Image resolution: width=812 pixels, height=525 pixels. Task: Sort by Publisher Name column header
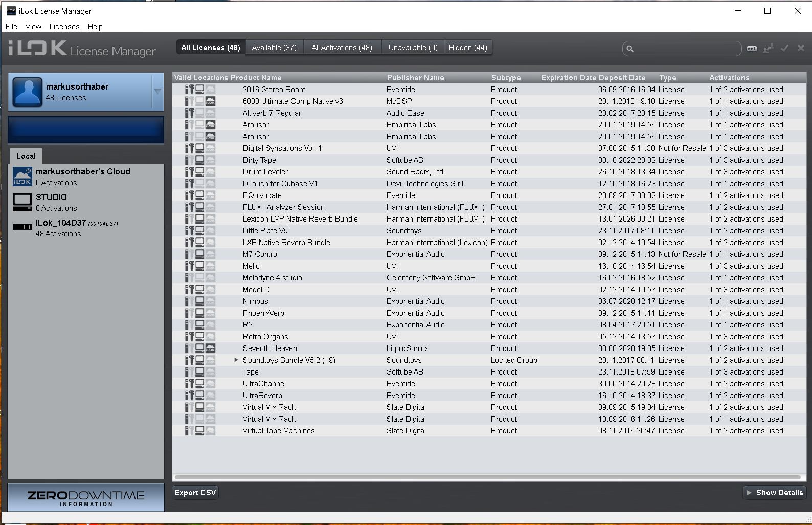tap(415, 78)
